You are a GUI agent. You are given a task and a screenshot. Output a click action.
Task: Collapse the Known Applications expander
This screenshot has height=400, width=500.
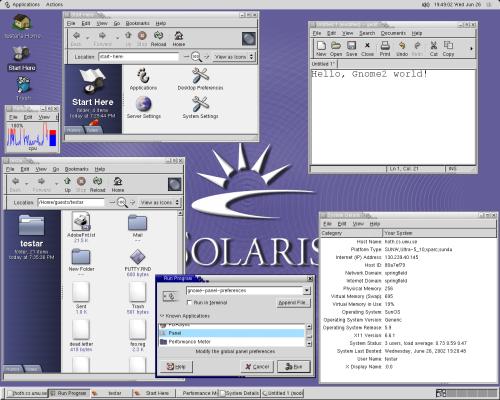[162, 316]
